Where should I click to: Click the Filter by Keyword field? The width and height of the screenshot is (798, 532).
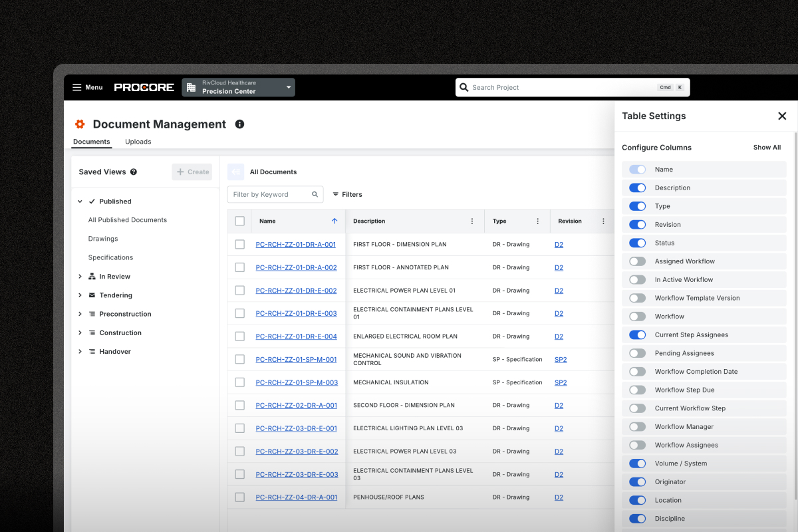click(275, 194)
